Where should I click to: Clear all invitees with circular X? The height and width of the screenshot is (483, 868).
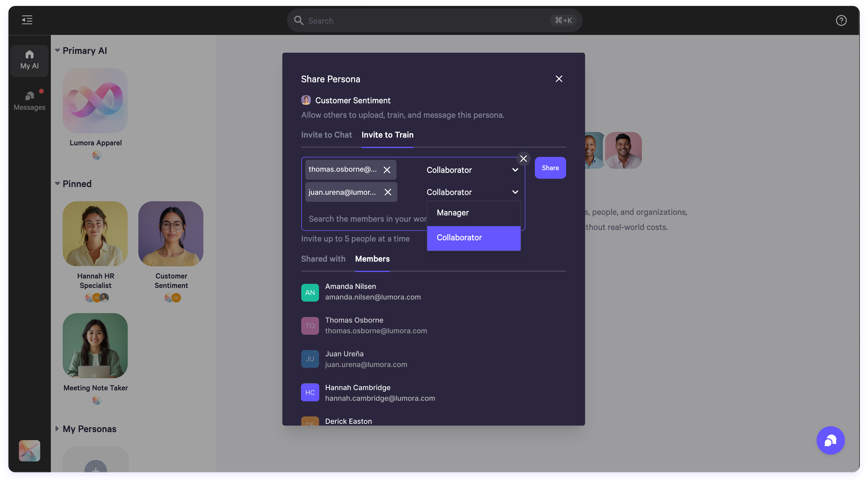click(x=523, y=158)
